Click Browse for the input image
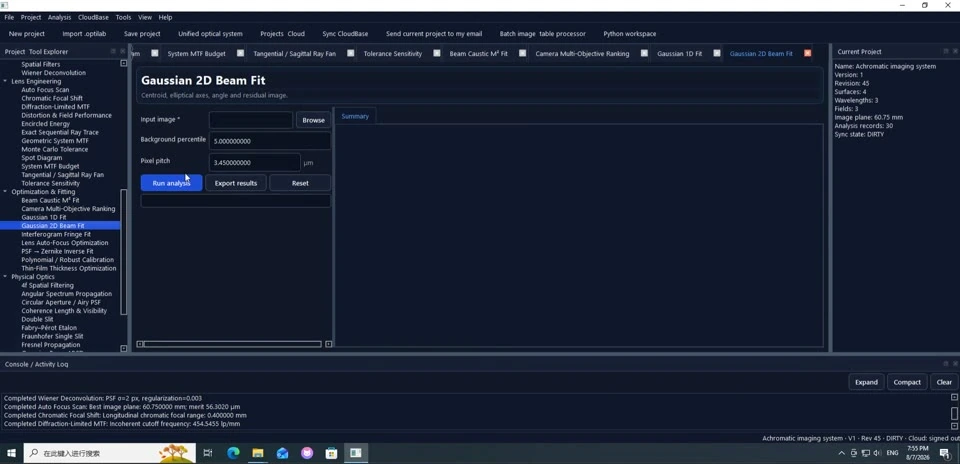 (x=313, y=120)
